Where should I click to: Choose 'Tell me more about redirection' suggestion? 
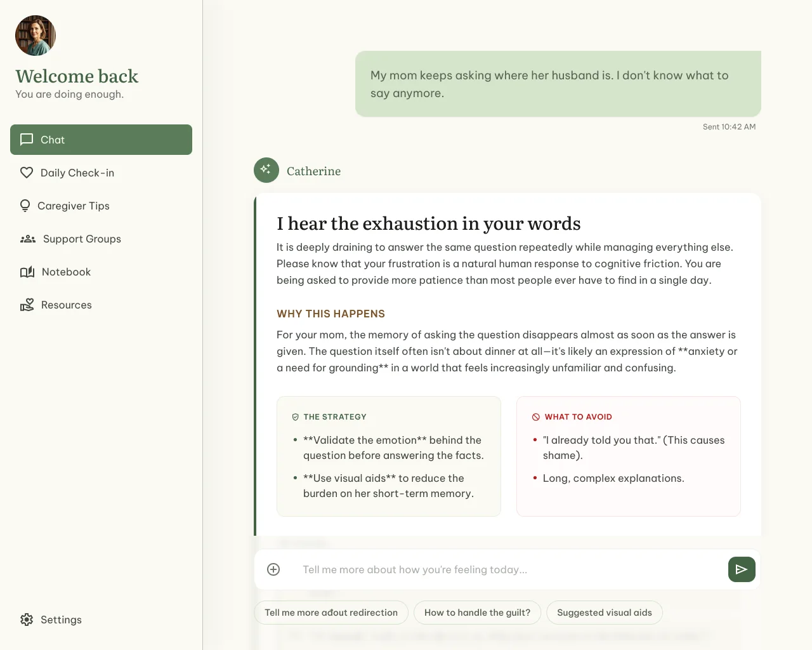[x=331, y=613]
